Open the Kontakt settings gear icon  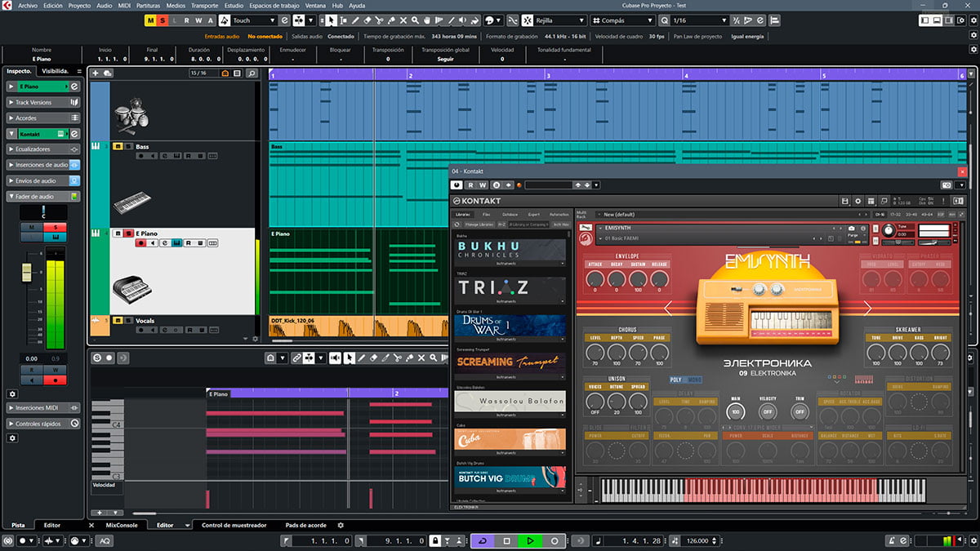857,201
